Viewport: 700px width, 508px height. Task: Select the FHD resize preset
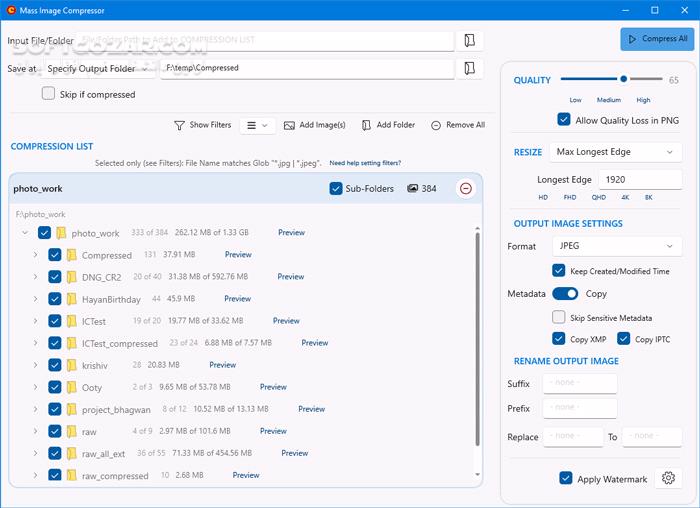coord(571,198)
